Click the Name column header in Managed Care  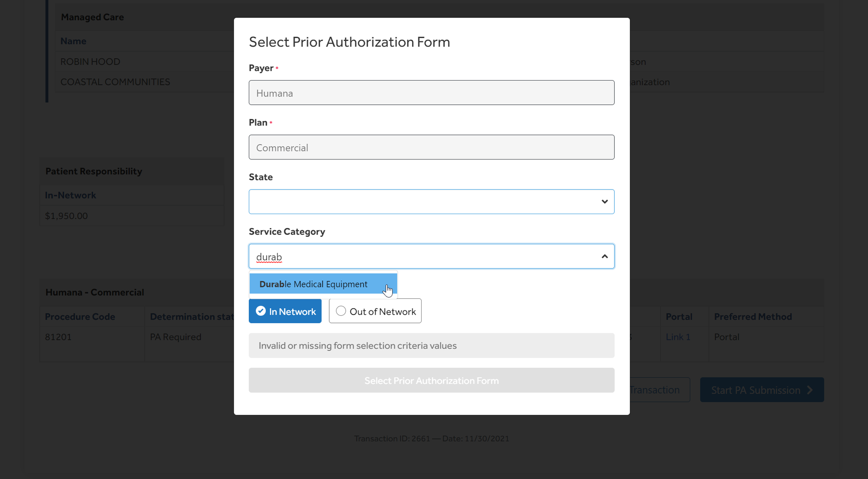tap(73, 41)
